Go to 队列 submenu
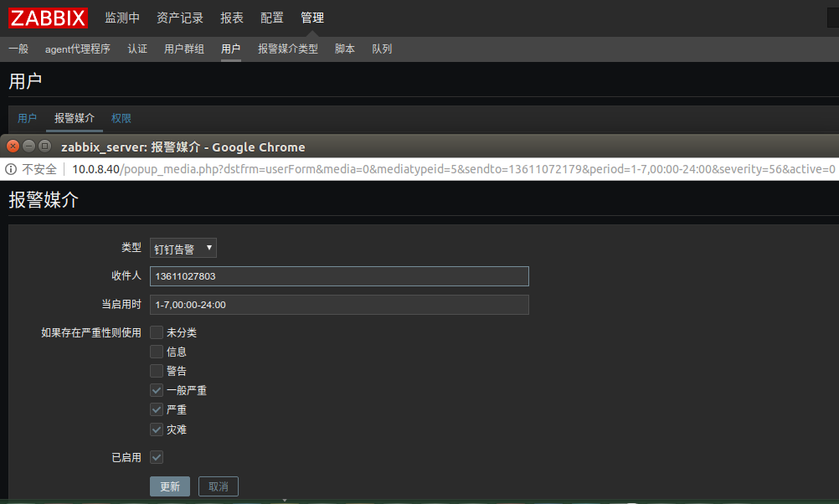The height and width of the screenshot is (504, 839). 382,49
